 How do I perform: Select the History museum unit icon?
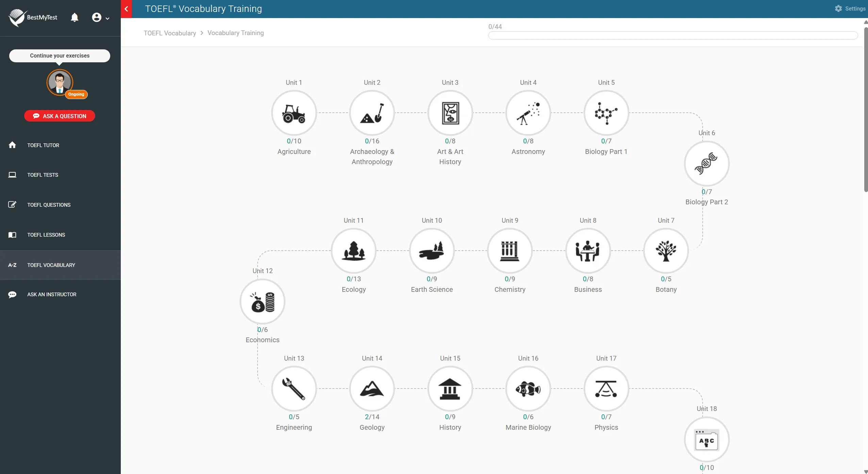pos(450,389)
